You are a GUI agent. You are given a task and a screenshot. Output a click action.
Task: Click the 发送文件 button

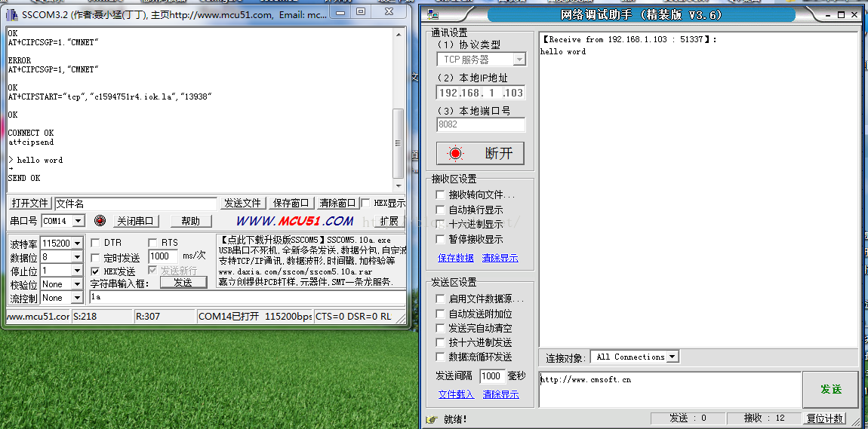[242, 204]
